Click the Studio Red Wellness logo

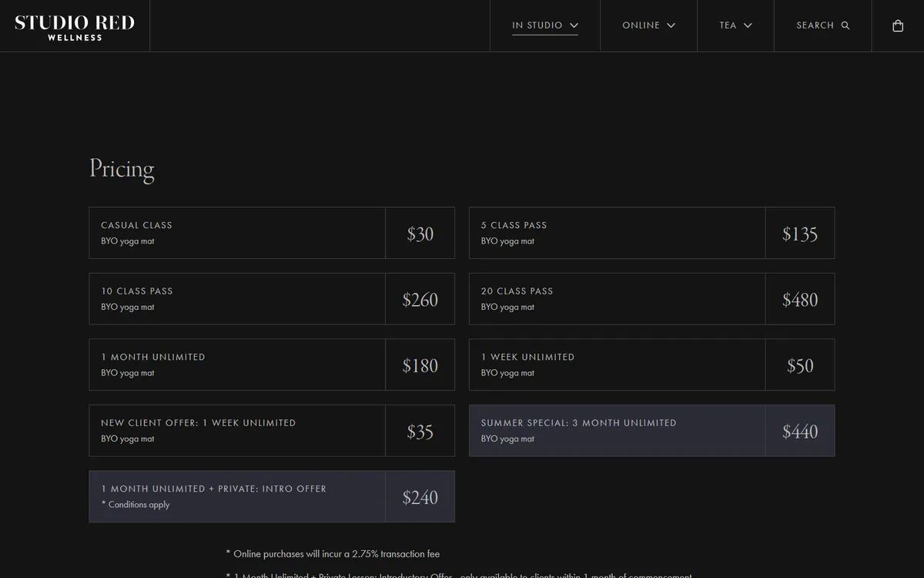73,25
